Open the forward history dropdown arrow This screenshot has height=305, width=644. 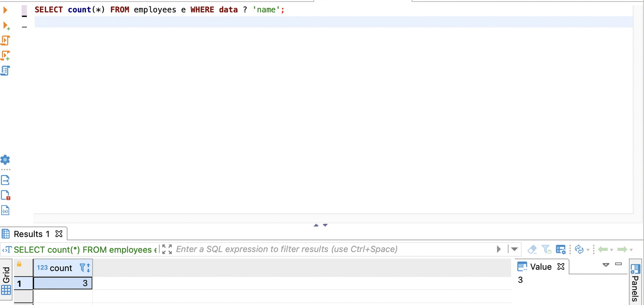[x=631, y=250]
